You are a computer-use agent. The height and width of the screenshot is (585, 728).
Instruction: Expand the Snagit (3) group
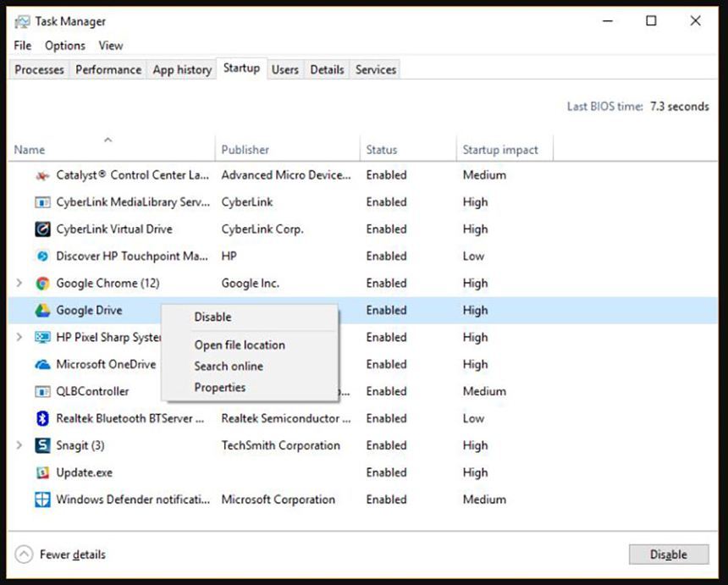tap(19, 446)
